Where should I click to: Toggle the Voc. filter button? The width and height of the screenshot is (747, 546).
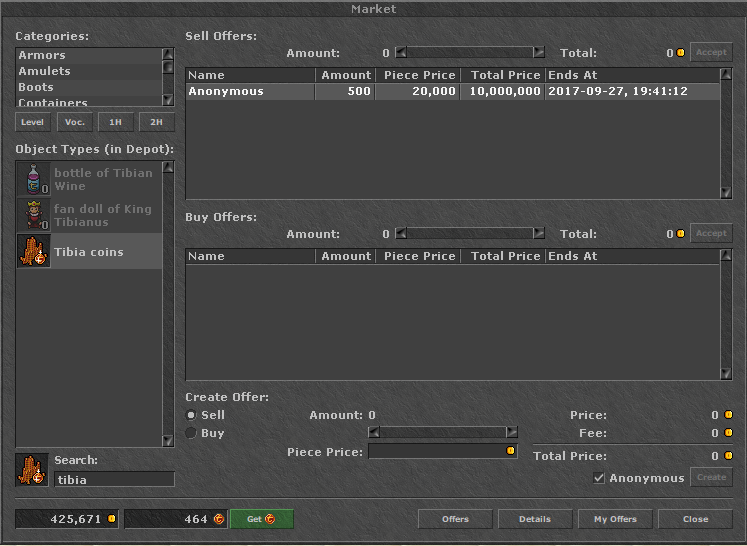coord(75,122)
